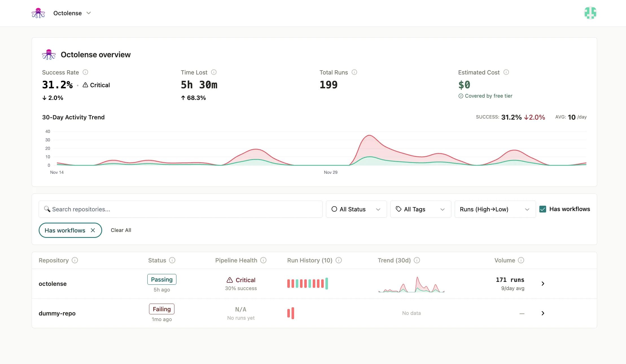The image size is (626, 364).
Task: Remove the Has workflows filter chip
Action: [x=93, y=230]
